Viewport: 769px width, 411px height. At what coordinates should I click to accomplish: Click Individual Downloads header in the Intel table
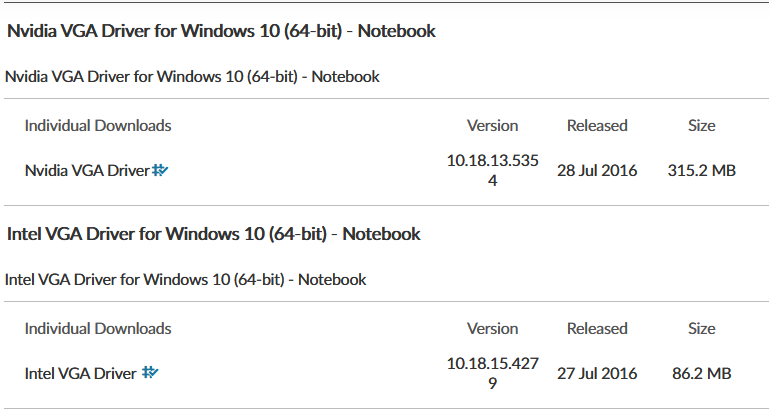(98, 329)
